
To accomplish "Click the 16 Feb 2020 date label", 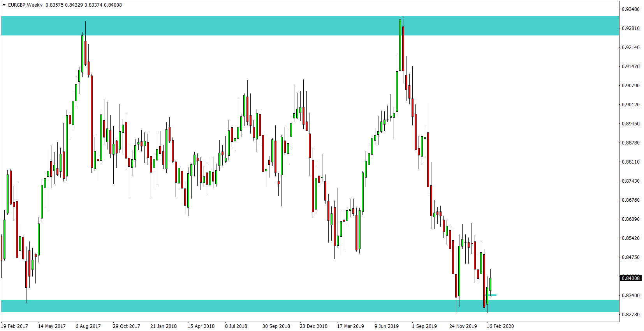I will point(500,326).
